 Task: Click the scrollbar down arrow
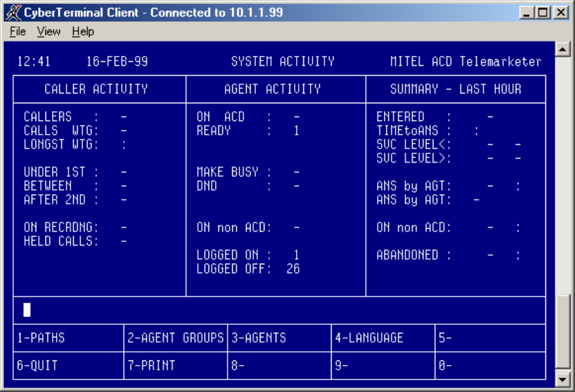point(562,380)
